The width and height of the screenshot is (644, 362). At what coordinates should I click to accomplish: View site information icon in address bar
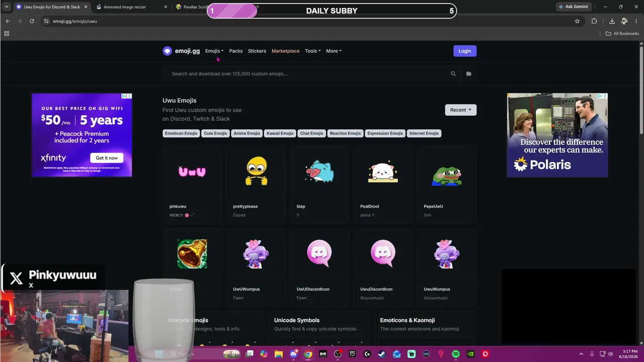[x=46, y=21]
